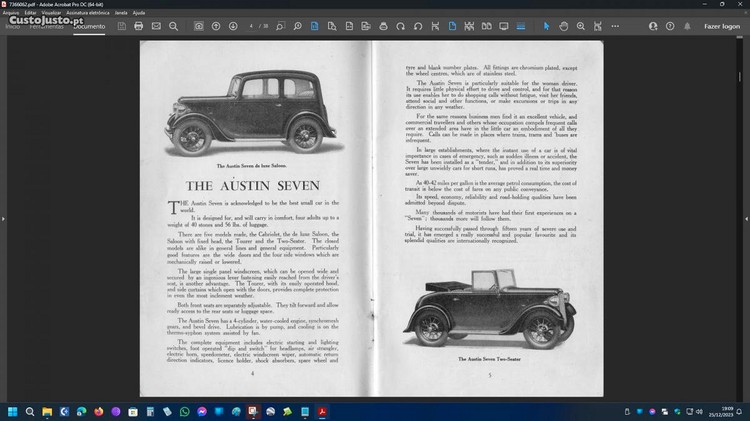
Task: Send file by email envelope icon
Action: pos(157,25)
